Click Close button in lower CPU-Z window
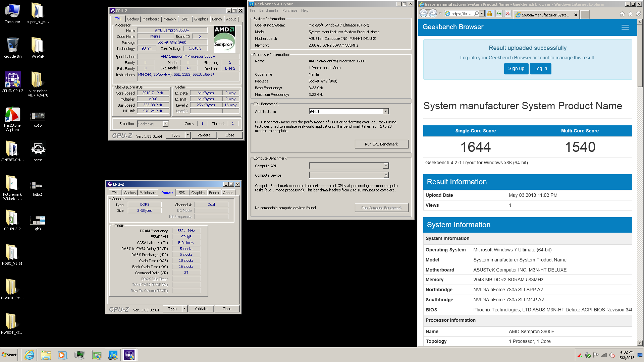This screenshot has height=362, width=644. [227, 309]
